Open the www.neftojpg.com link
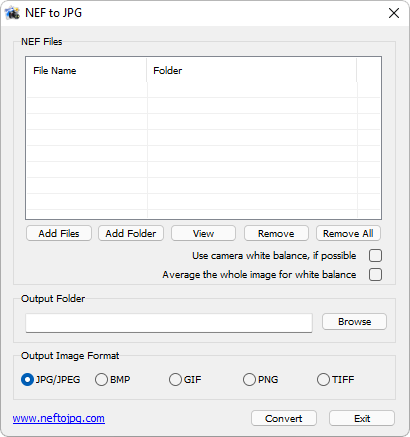The width and height of the screenshot is (410, 437). pos(59,418)
